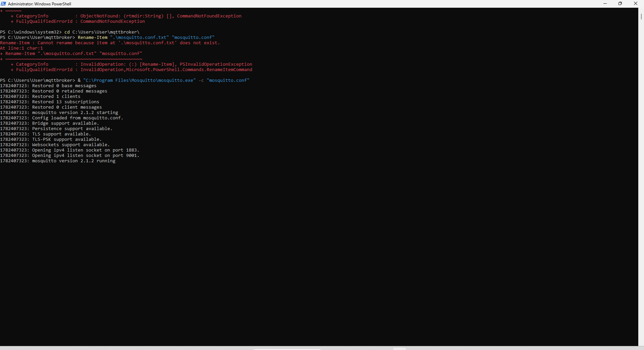644x350 pixels.
Task: Click 'Restored 13 subscriptions' line
Action: click(x=50, y=102)
